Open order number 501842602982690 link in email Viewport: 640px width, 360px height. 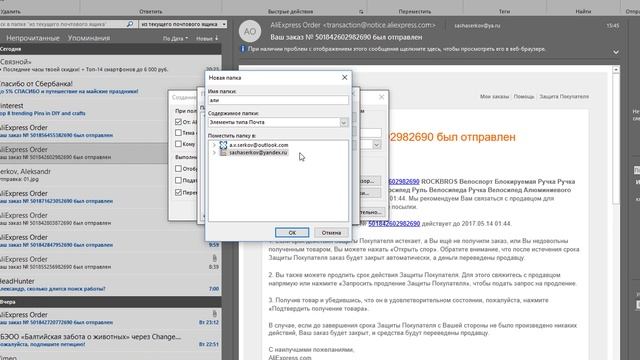coord(394,224)
